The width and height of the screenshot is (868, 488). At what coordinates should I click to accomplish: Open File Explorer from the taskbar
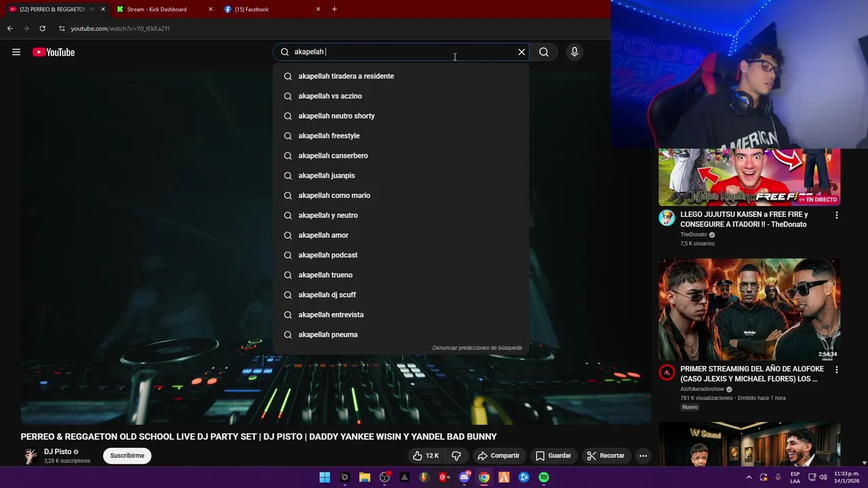click(x=365, y=477)
